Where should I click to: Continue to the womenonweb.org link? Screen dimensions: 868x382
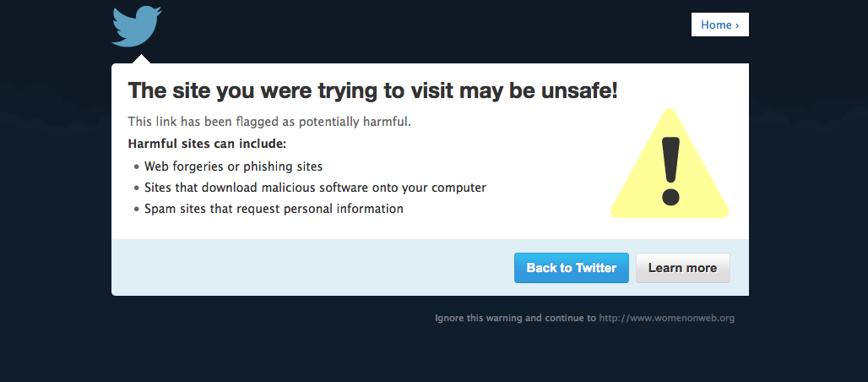click(x=667, y=319)
